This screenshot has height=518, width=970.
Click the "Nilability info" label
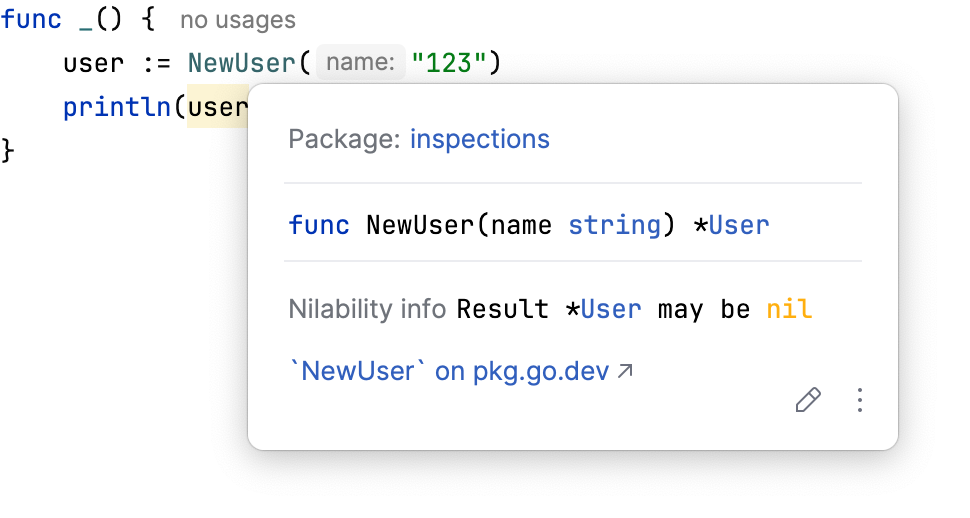tap(367, 309)
